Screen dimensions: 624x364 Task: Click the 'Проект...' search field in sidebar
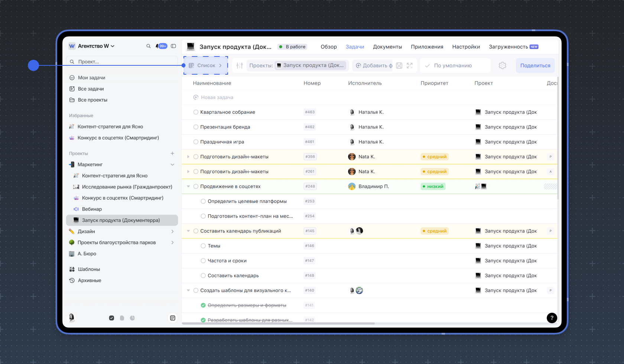point(122,62)
